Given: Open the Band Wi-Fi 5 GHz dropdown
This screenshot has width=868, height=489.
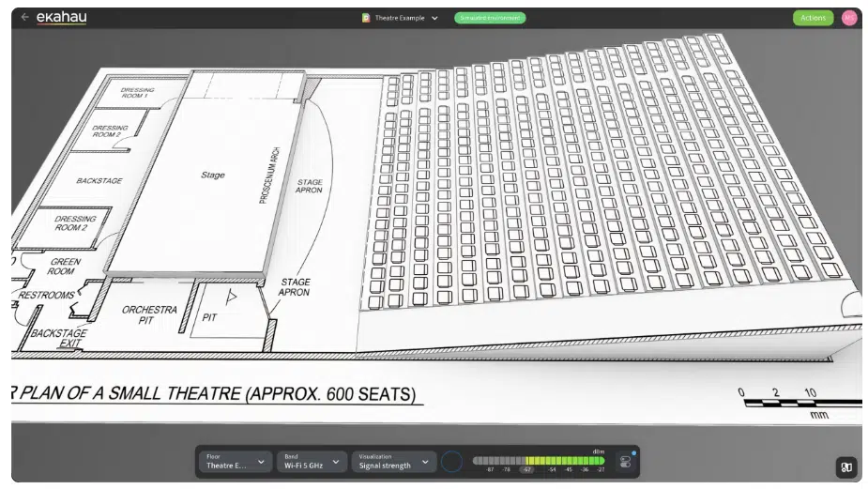Looking at the screenshot, I should pos(312,461).
